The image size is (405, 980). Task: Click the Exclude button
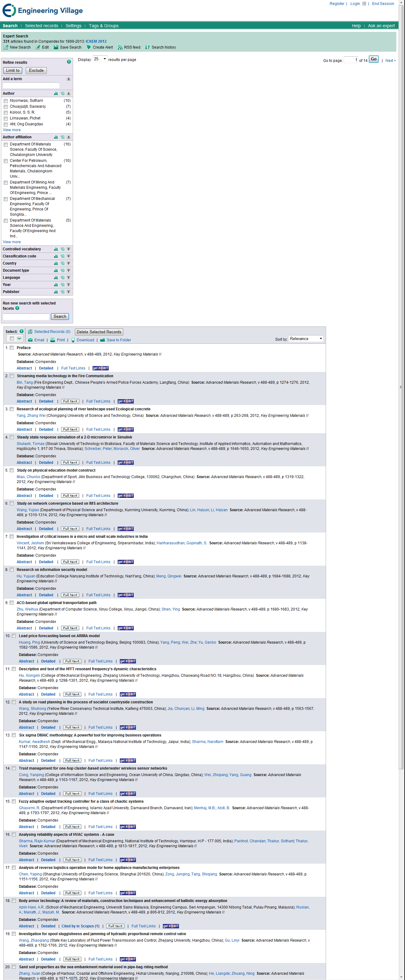coord(36,70)
